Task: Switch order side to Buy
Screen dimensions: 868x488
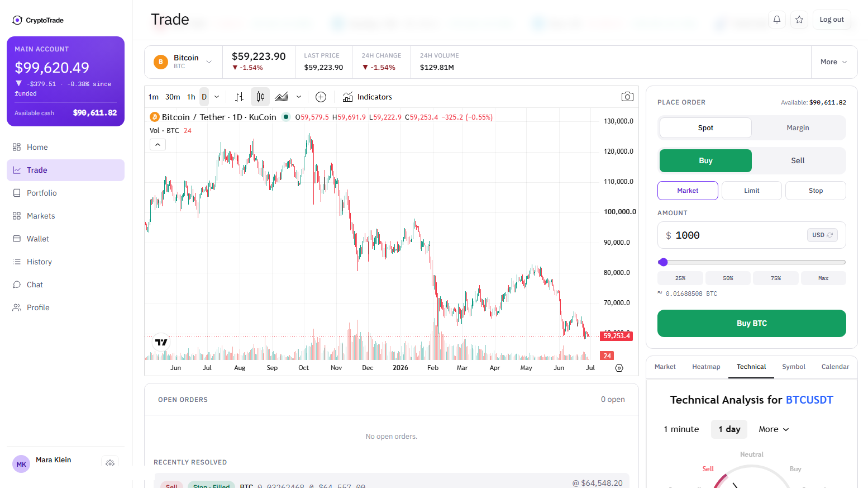Action: point(705,160)
